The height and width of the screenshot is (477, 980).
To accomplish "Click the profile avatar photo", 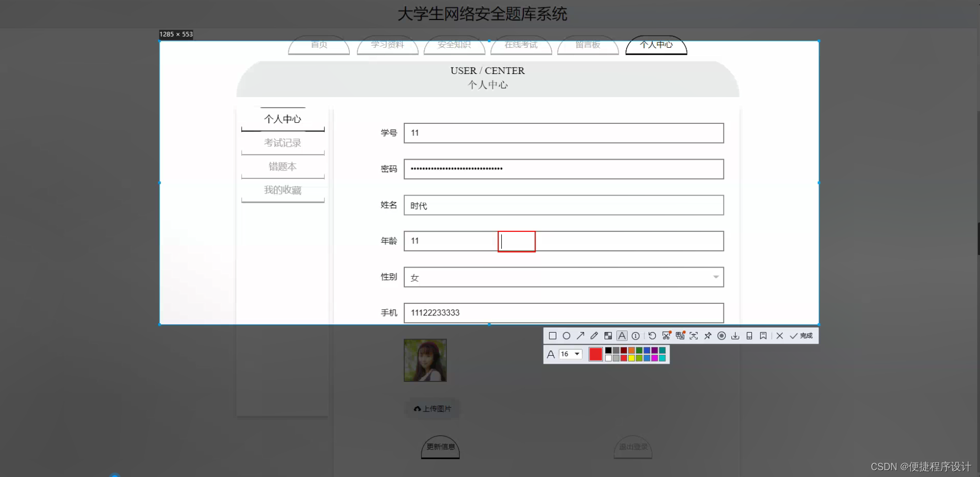I will coord(425,360).
